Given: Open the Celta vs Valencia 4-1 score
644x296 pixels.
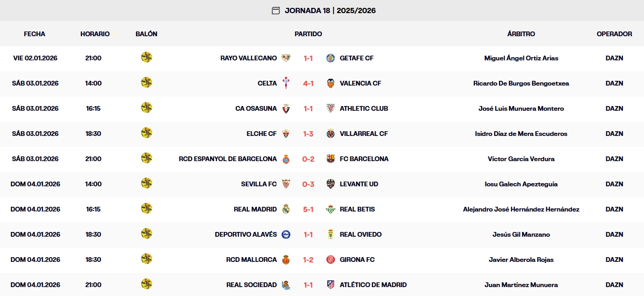Looking at the screenshot, I should 308,83.
